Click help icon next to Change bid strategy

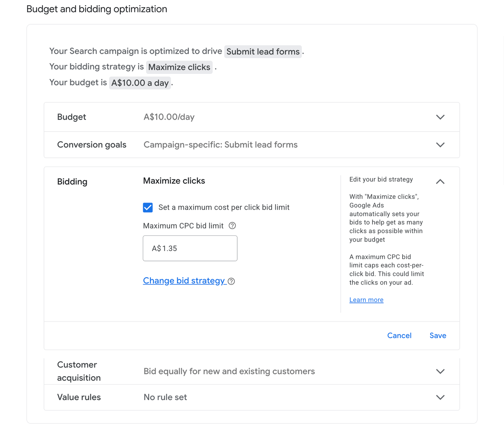click(x=231, y=281)
